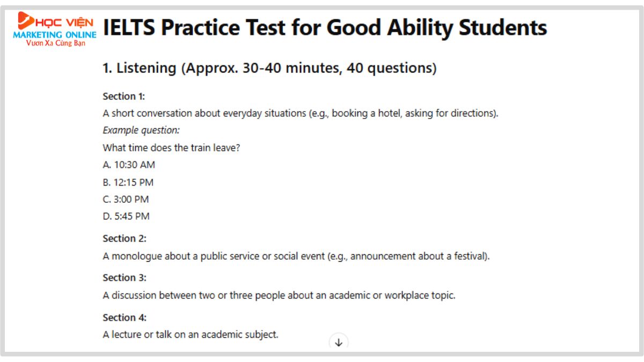Screen dimensions: 644x362
Task: Click the Listening section heading
Action: (269, 68)
